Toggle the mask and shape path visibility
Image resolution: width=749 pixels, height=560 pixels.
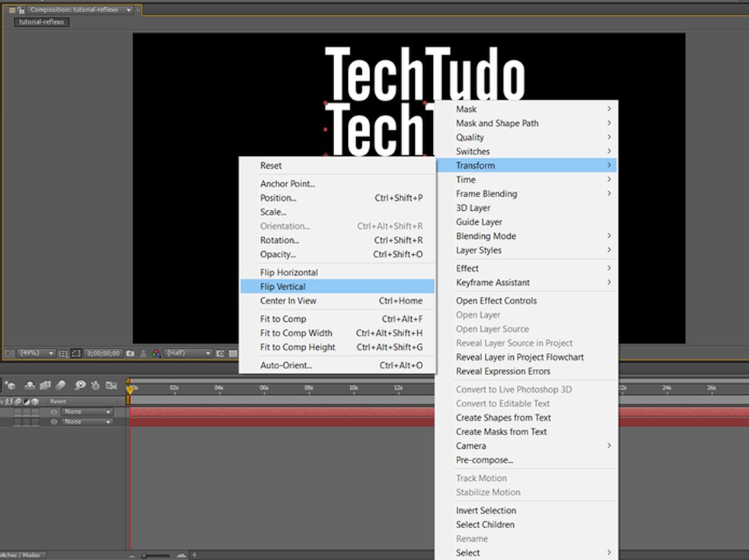coord(76,353)
